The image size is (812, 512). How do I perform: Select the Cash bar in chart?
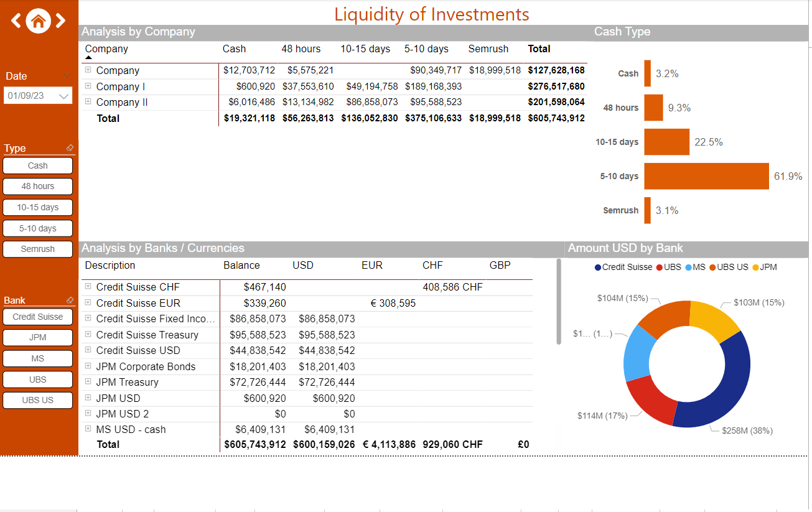[x=647, y=73]
